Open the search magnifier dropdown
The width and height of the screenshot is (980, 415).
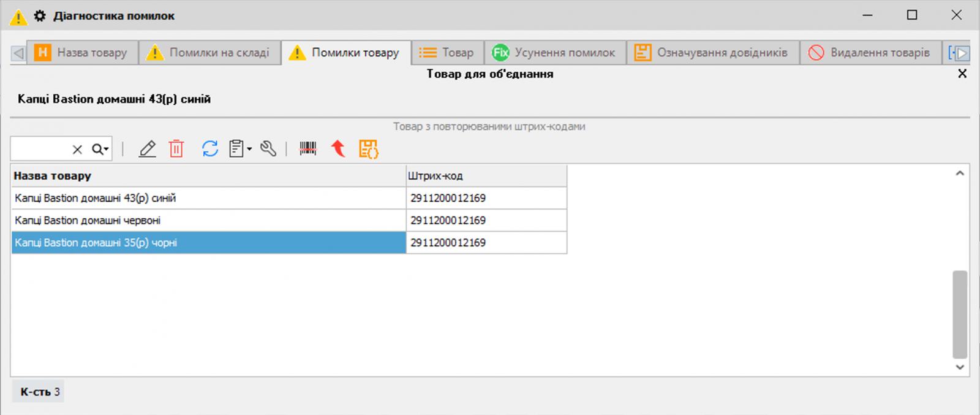point(100,150)
